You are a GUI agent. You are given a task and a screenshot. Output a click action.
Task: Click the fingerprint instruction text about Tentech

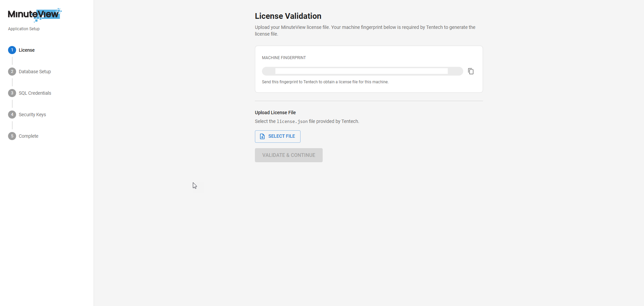click(x=325, y=82)
